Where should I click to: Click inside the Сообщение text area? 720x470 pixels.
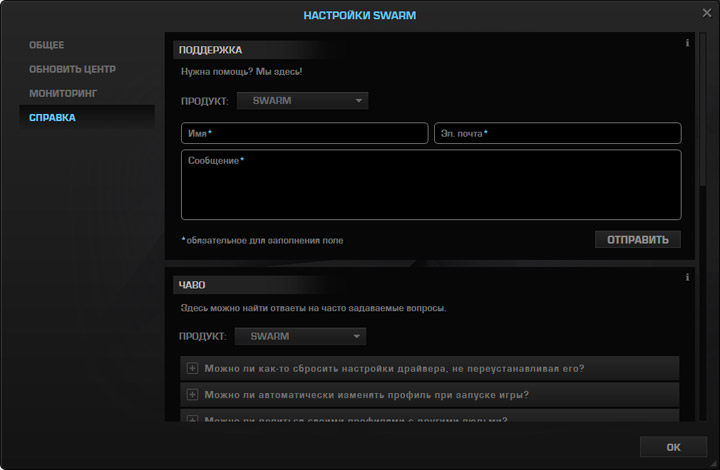[x=431, y=185]
